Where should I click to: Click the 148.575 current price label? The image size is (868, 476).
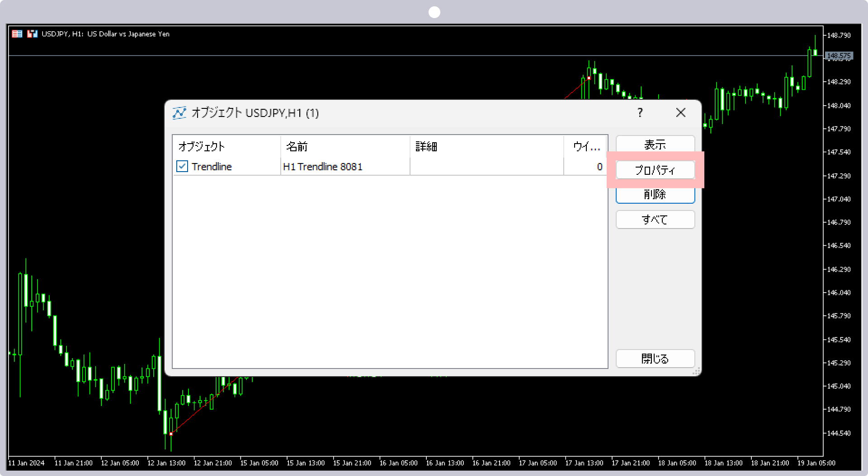[x=839, y=56]
